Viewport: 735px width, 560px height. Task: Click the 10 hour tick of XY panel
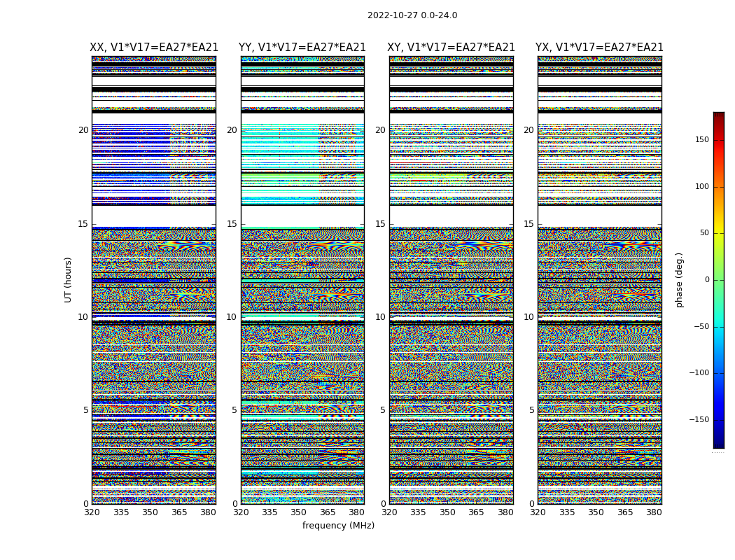381,317
